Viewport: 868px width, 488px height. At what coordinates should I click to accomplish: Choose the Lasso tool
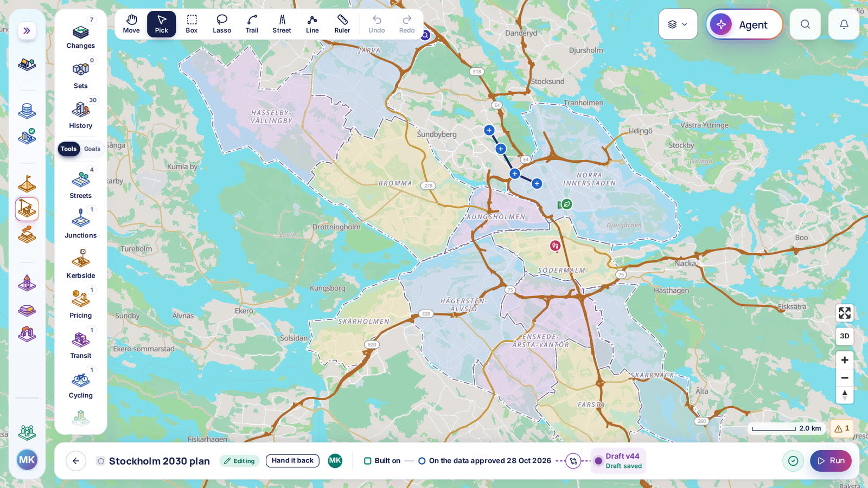pyautogui.click(x=222, y=24)
